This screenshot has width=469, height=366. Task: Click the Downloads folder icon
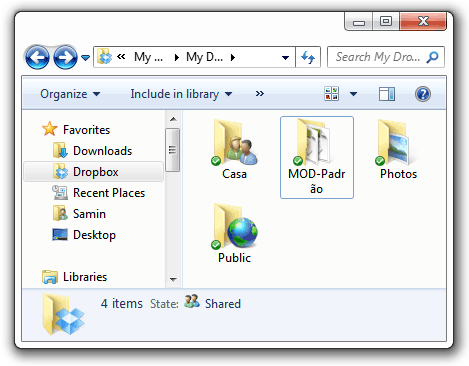tap(60, 150)
